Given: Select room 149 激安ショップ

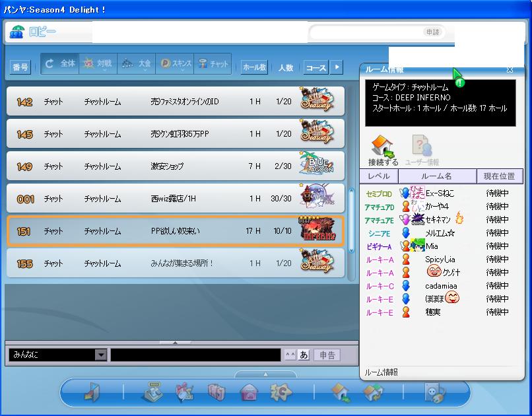Looking at the screenshot, I should pyautogui.click(x=176, y=166).
